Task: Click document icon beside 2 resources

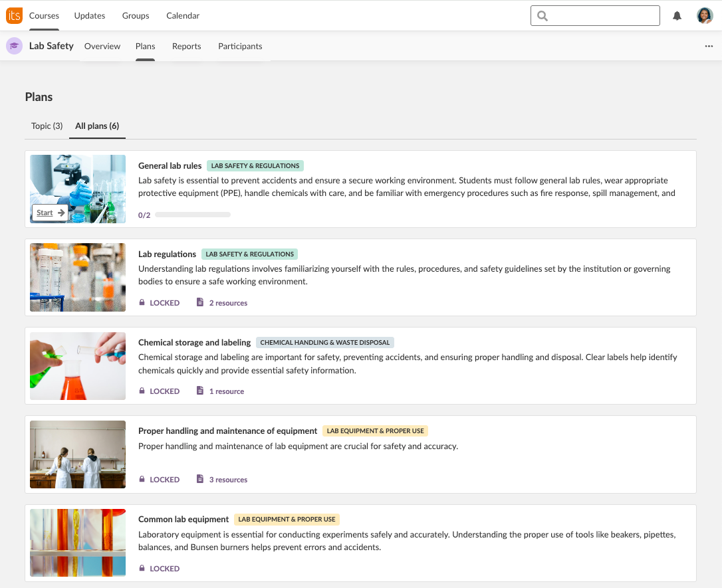Action: tap(199, 303)
